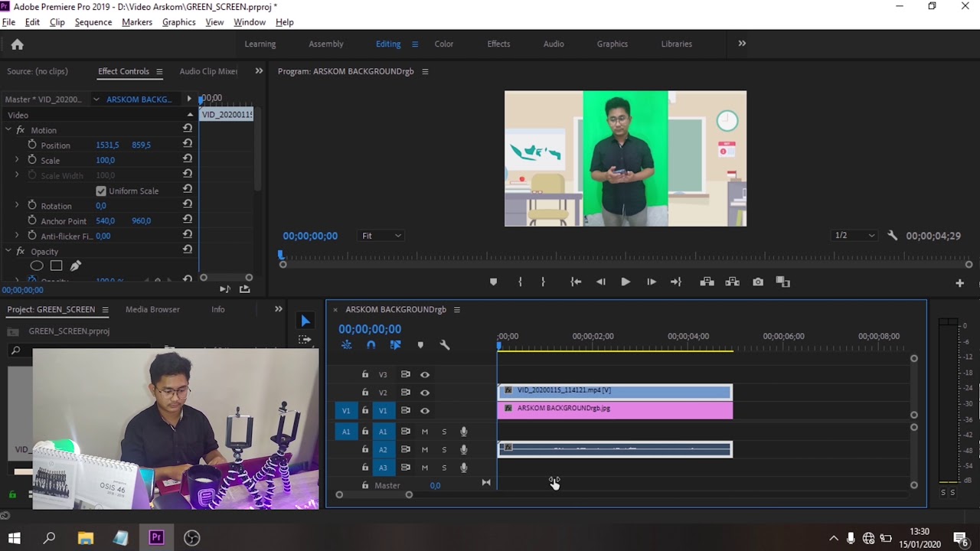Solo track A2
The height and width of the screenshot is (551, 980).
click(444, 450)
